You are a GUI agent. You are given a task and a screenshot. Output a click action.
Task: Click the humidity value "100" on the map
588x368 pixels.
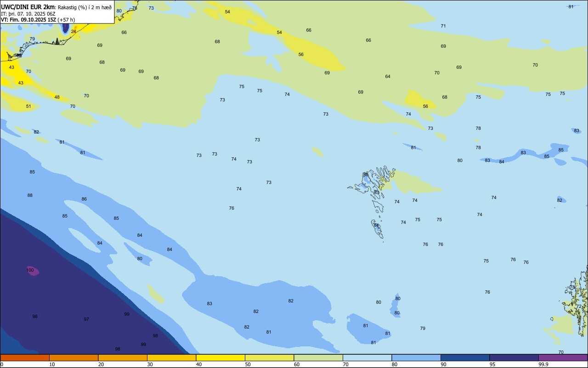[x=30, y=270]
